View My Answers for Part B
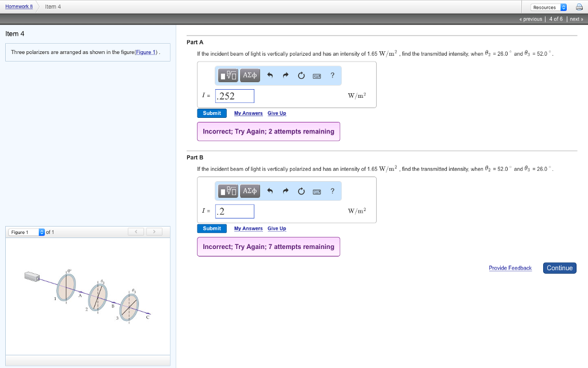588x368 pixels. click(248, 228)
